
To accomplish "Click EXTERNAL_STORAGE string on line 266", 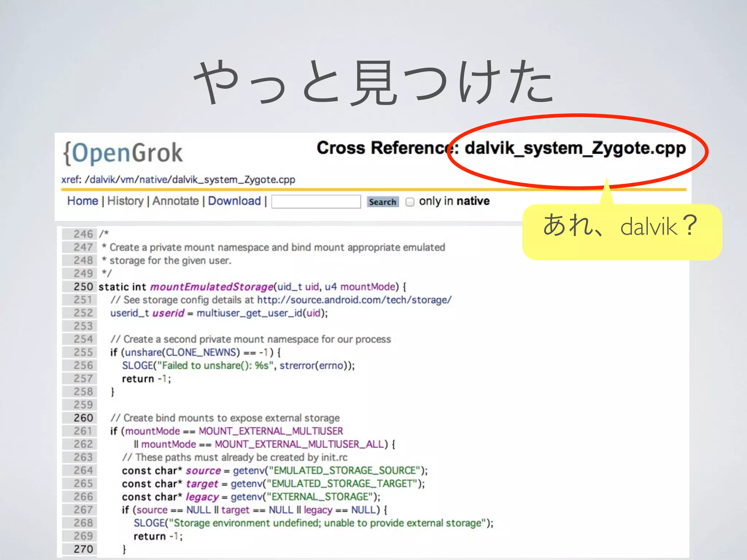I will 320,497.
